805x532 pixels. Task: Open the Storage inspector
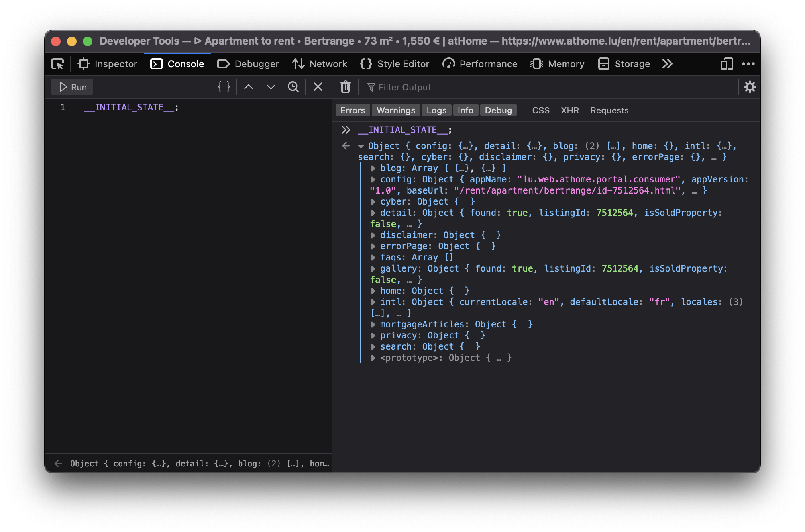pos(623,64)
